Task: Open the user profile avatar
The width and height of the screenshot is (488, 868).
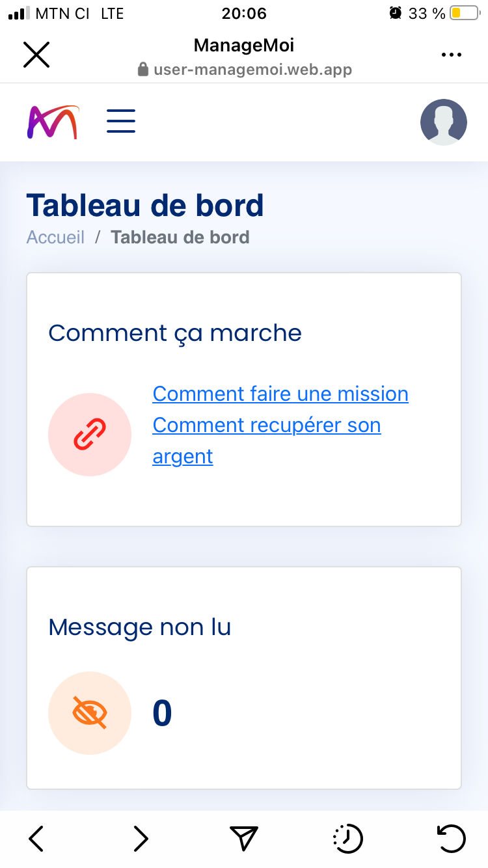Action: pos(444,122)
